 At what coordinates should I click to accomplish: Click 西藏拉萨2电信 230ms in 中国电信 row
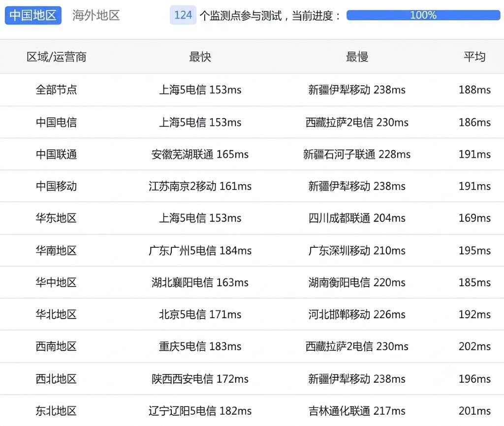(357, 122)
